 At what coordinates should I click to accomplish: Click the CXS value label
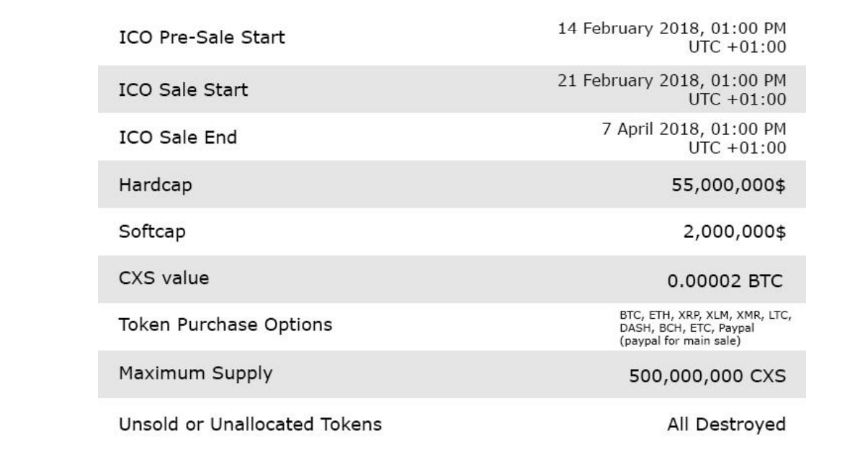coord(164,278)
